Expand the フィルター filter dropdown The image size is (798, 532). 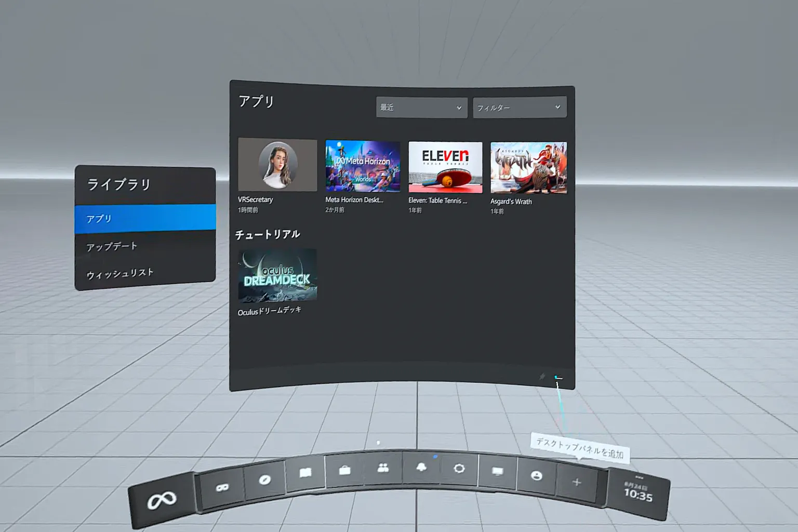coord(520,108)
